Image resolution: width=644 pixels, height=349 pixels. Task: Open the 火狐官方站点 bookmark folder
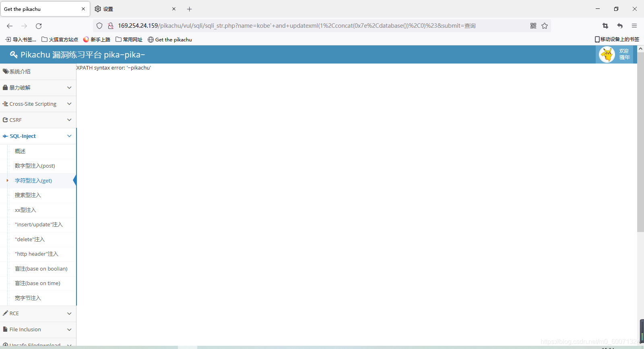(60, 39)
